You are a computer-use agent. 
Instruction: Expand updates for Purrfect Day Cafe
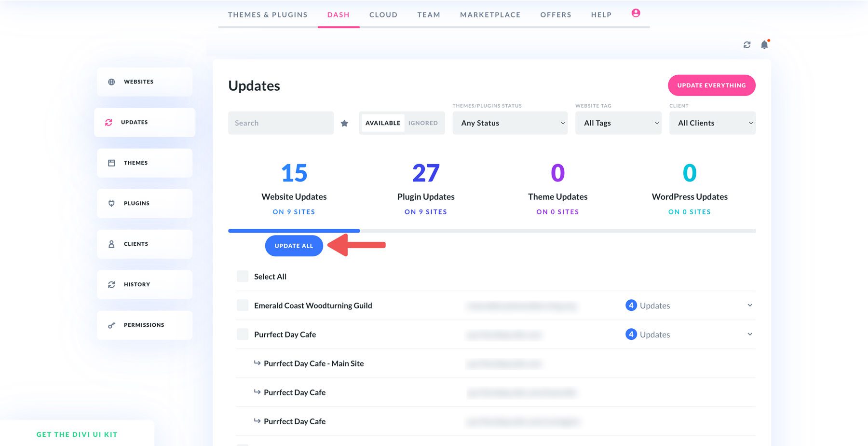[x=749, y=334]
